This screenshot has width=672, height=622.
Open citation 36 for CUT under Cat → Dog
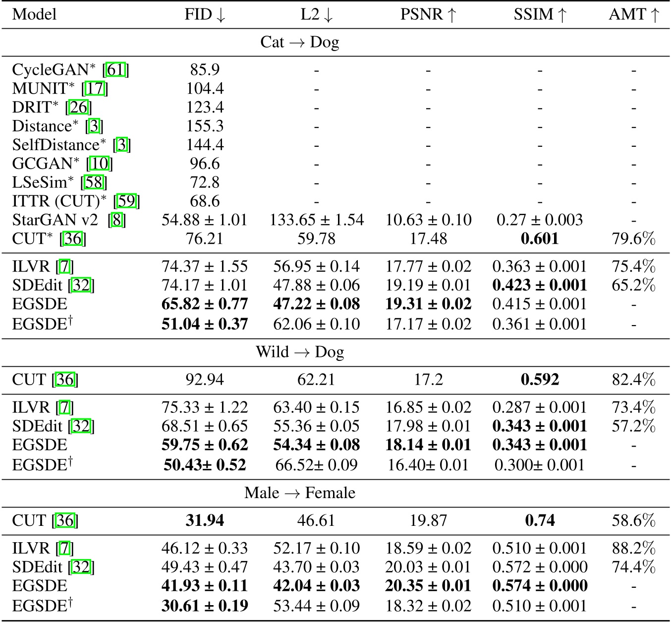(x=72, y=239)
